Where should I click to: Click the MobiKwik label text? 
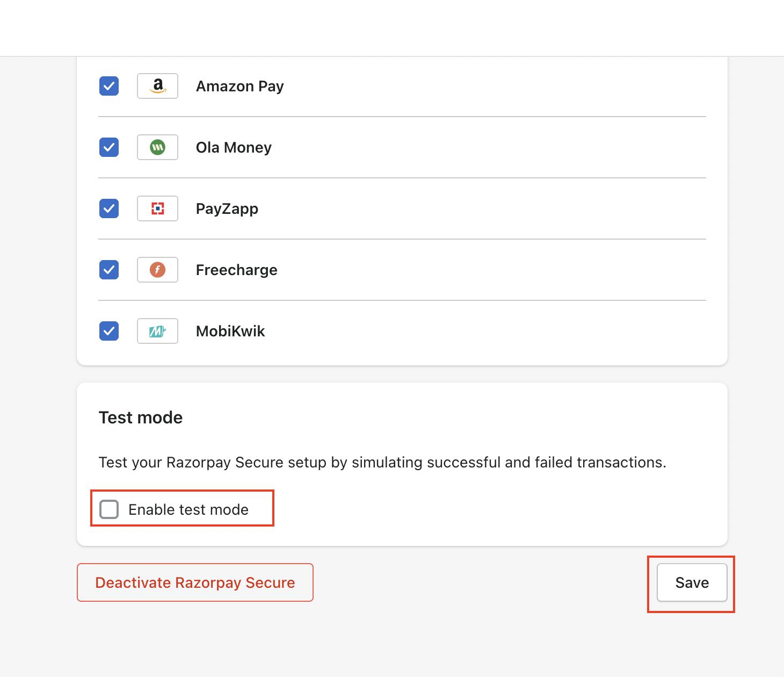(230, 331)
